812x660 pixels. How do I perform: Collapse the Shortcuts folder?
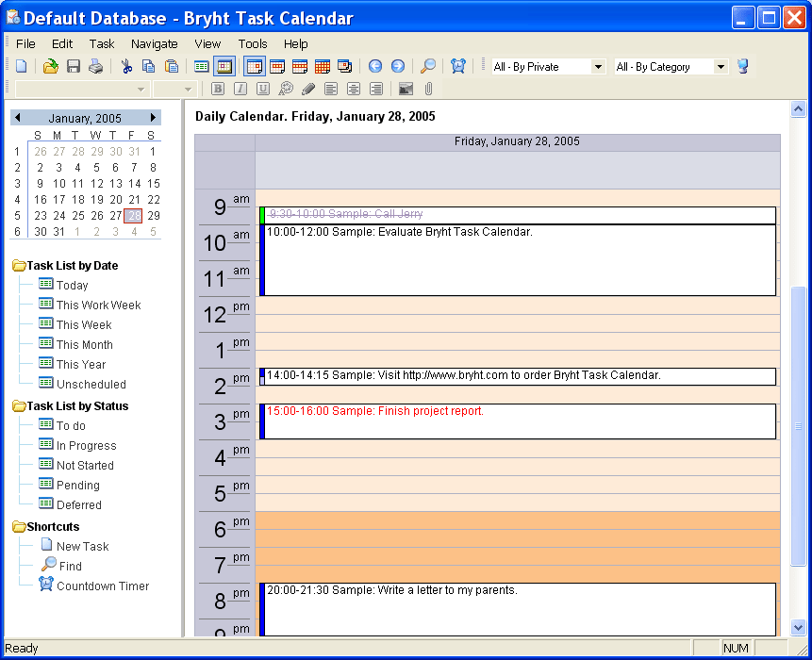coord(19,526)
